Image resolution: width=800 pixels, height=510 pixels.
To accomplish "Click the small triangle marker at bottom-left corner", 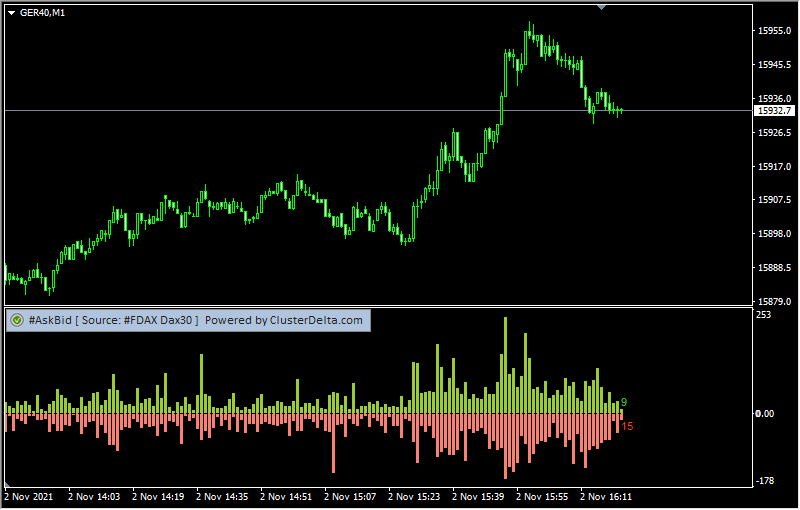I will coord(9,484).
